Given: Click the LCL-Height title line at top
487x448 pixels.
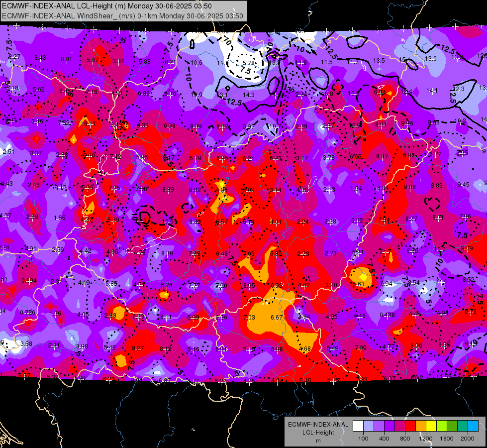Looking at the screenshot, I should (107, 6).
